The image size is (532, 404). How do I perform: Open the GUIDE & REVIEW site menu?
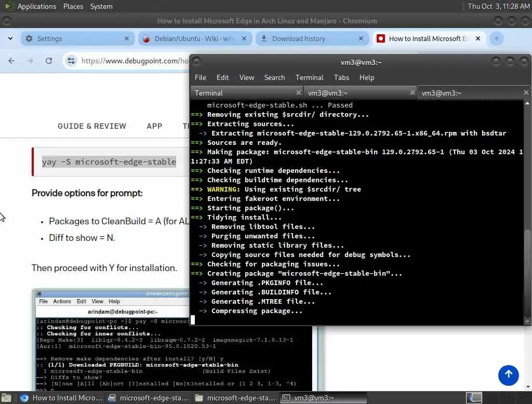pos(91,126)
